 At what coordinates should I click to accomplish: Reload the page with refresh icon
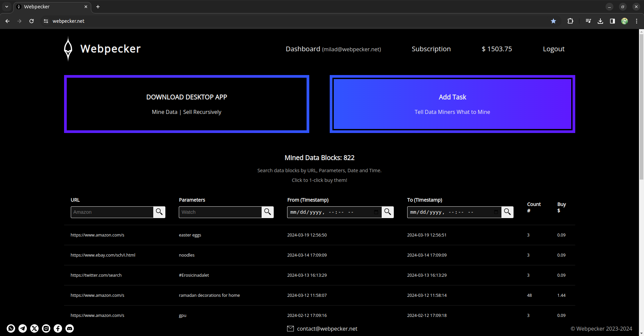(x=32, y=21)
